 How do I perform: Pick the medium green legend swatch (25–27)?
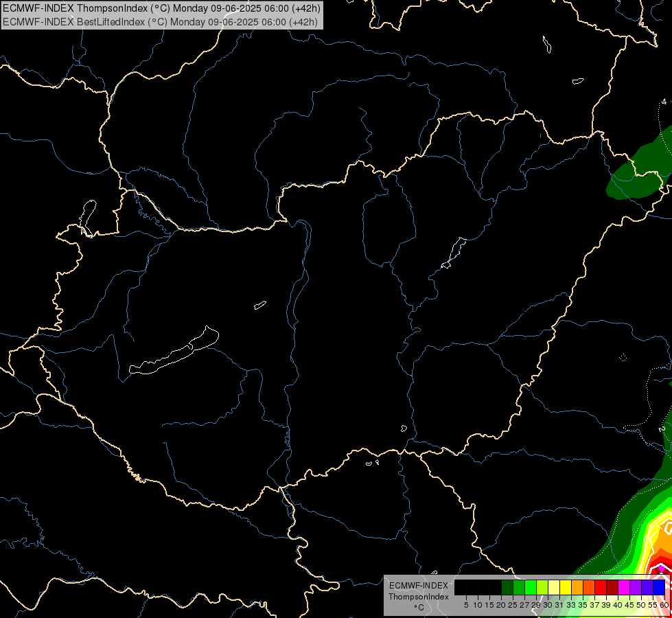pyautogui.click(x=519, y=587)
